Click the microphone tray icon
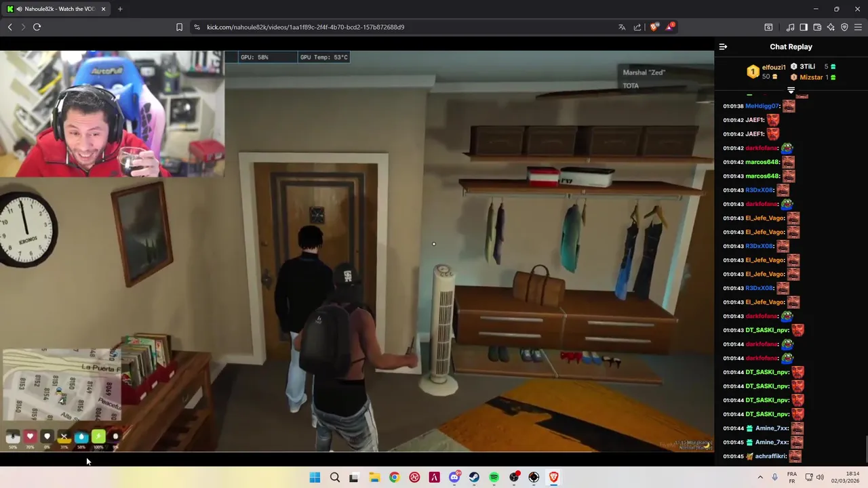The width and height of the screenshot is (868, 488). pyautogui.click(x=774, y=477)
